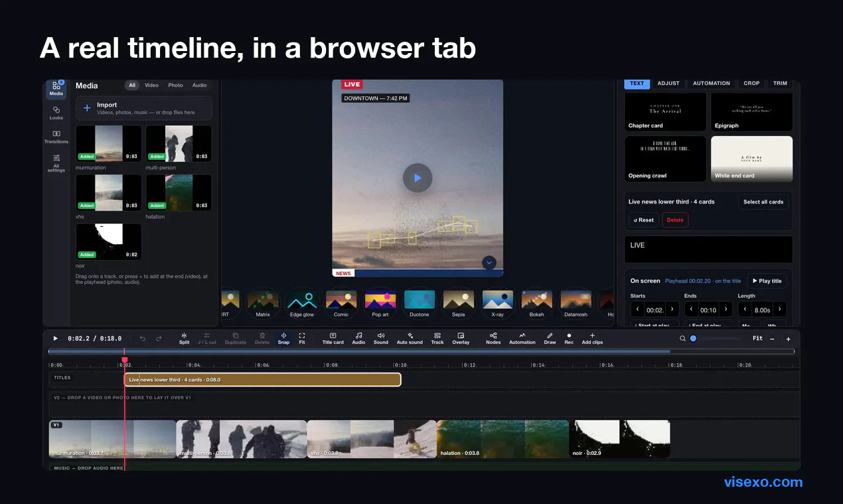
Task: Apply the Pop art look
Action: (x=380, y=304)
